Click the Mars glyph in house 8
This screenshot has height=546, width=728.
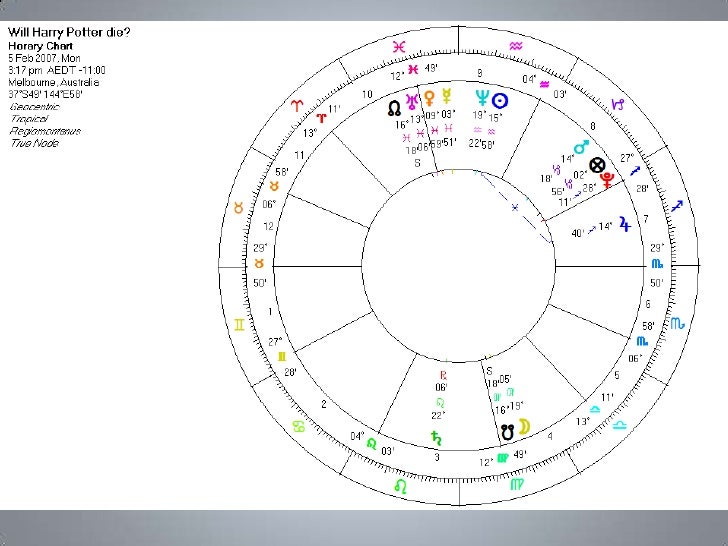coord(581,147)
